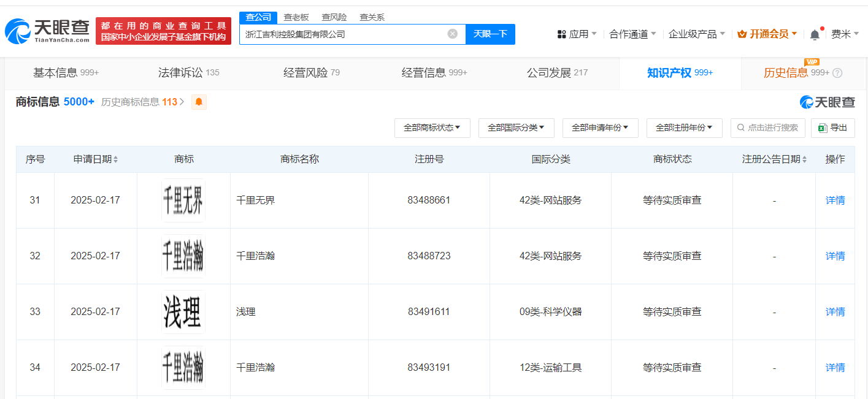Click the TianYanCha logo icon
The height and width of the screenshot is (399, 868).
coord(17,31)
